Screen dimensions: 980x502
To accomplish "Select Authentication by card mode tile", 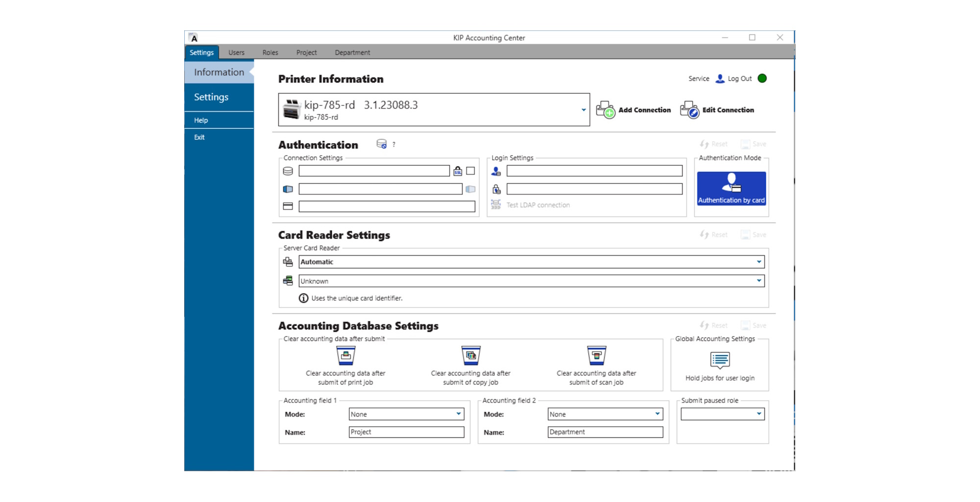I will [732, 189].
